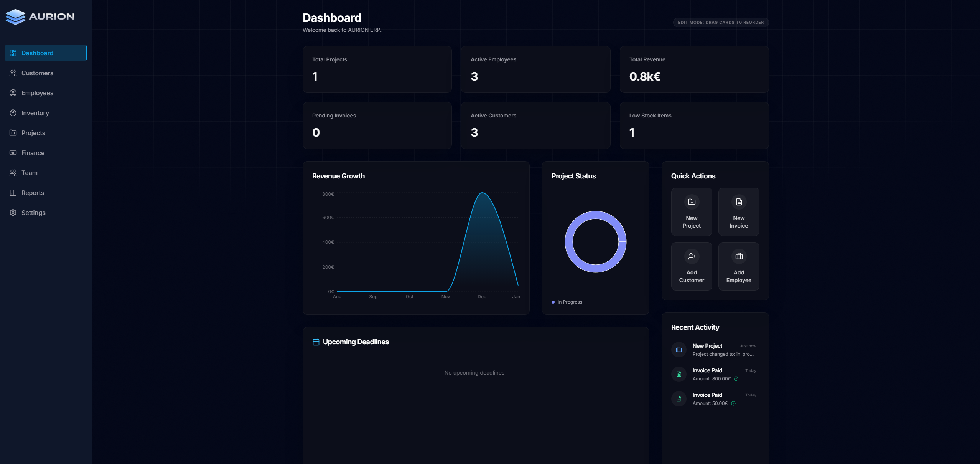Click the Upcoming Deadlines calendar icon
980x464 pixels.
316,342
